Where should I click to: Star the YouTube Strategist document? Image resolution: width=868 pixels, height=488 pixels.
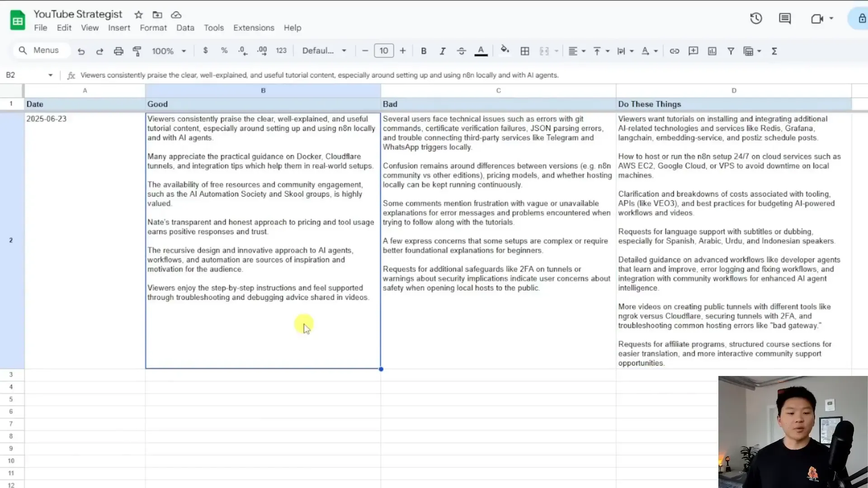tap(139, 15)
